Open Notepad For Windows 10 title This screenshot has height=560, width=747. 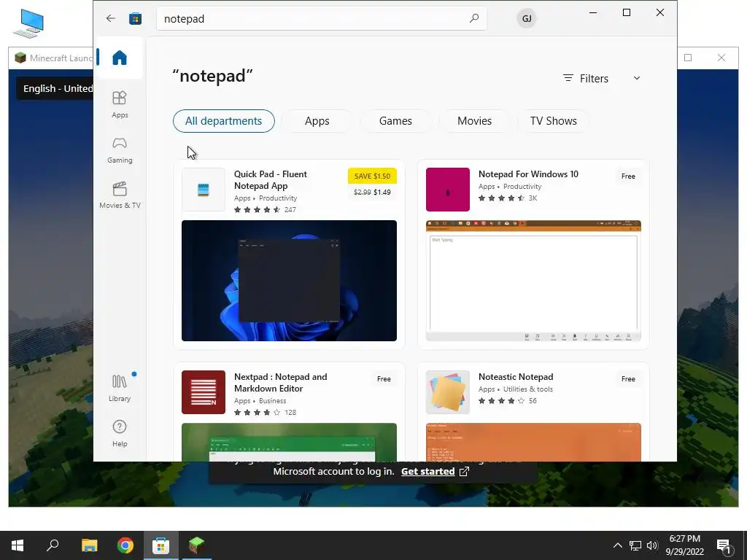[528, 174]
